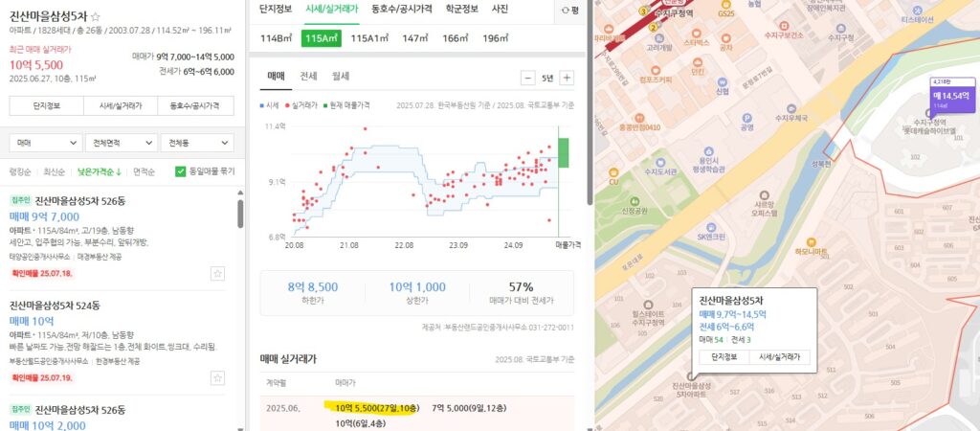
Task: Click the 홍콩반점0410 restaurant icon
Action: [x=638, y=118]
